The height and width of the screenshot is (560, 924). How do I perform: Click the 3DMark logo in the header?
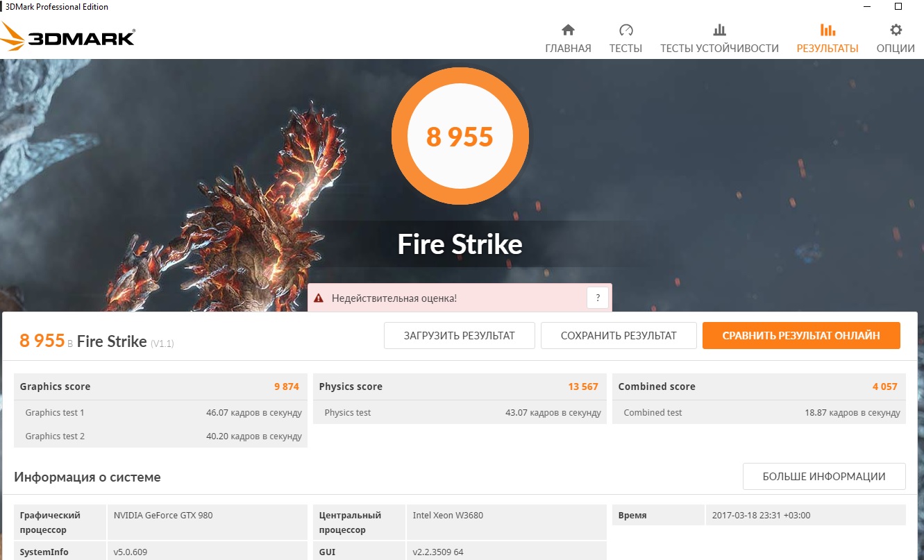tap(68, 37)
